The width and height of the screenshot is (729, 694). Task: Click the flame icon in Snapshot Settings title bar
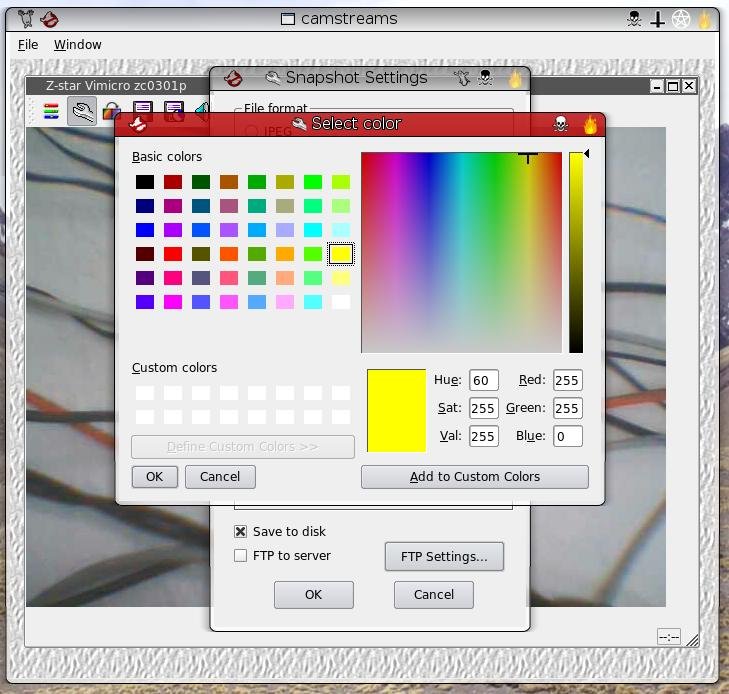515,78
